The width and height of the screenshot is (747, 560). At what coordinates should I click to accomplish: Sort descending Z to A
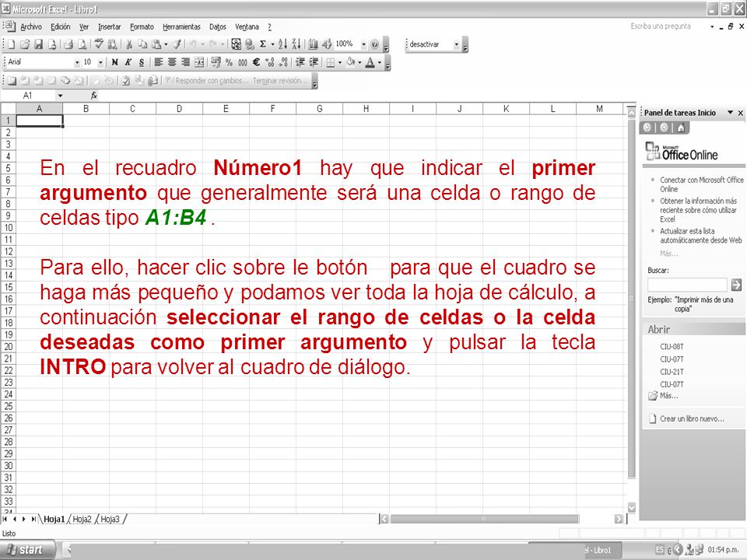(296, 44)
